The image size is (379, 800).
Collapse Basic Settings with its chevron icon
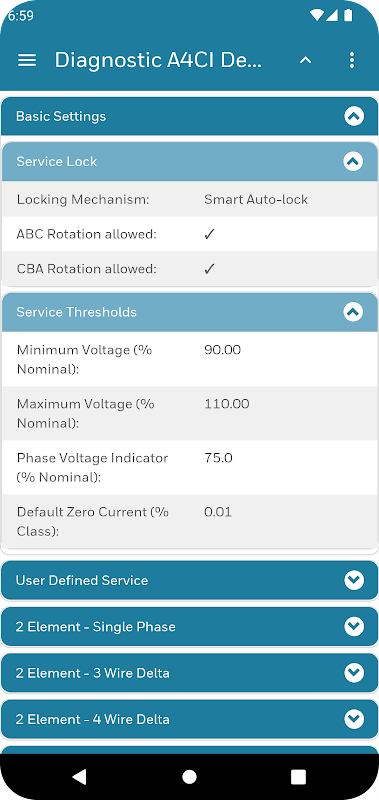coord(354,116)
